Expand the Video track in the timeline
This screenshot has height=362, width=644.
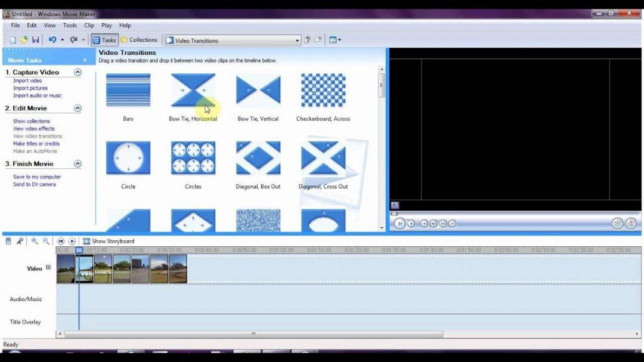pos(47,268)
